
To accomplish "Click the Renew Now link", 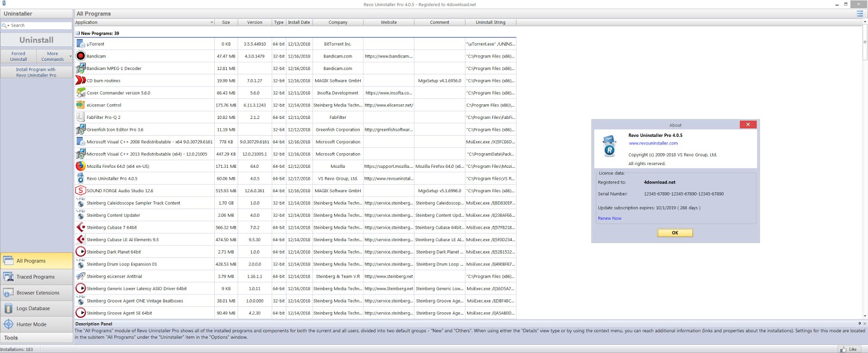I will (610, 218).
